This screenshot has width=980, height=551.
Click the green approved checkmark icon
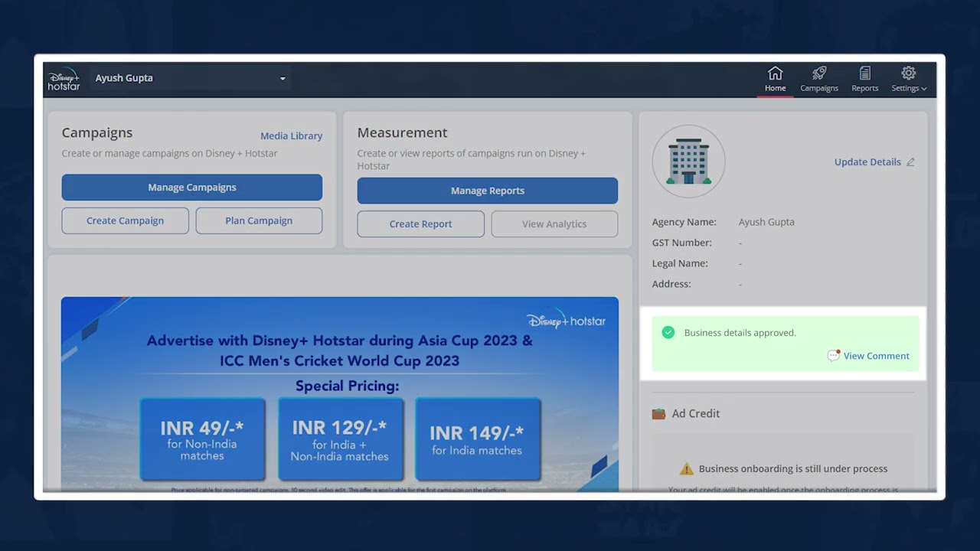668,332
